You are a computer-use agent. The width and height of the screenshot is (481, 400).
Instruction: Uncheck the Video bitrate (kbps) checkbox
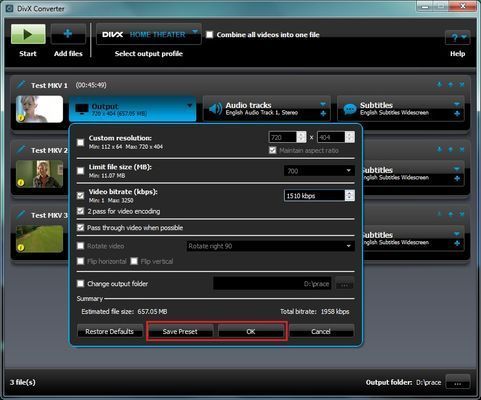coord(80,195)
